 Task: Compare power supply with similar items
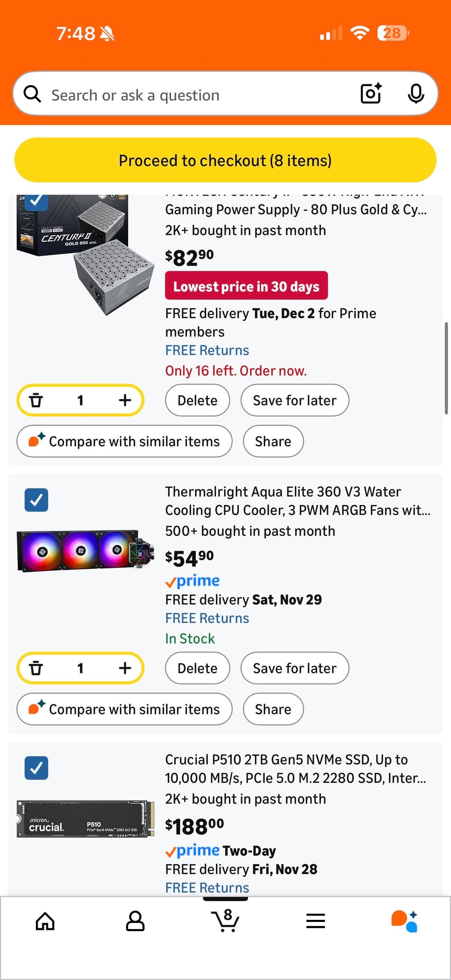click(x=124, y=441)
